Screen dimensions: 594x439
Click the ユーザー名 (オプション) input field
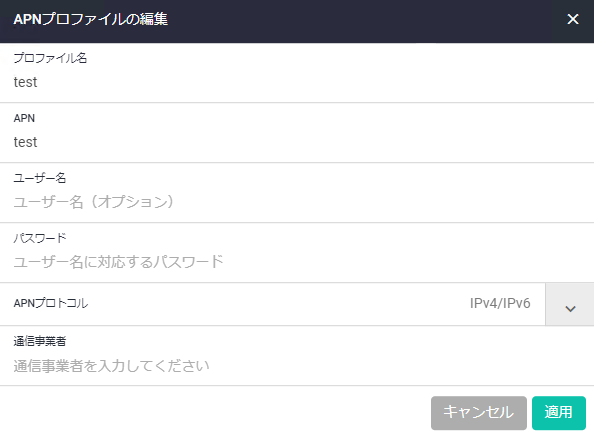click(297, 202)
